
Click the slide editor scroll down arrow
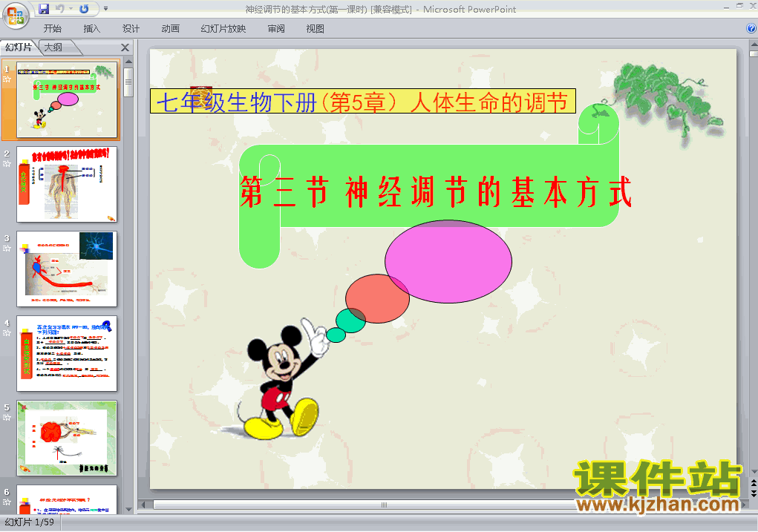pos(754,472)
